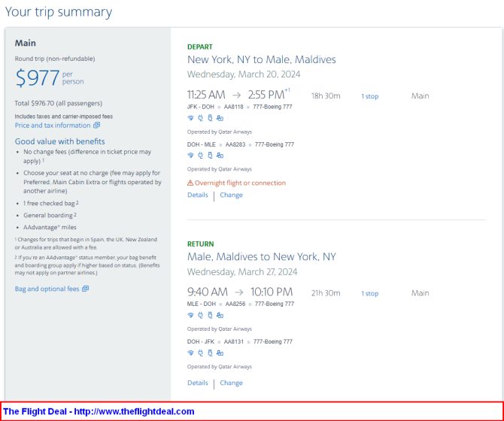The image size is (504, 421).
Task: Click Round trip (non-refundable) text
Action: tap(55, 59)
